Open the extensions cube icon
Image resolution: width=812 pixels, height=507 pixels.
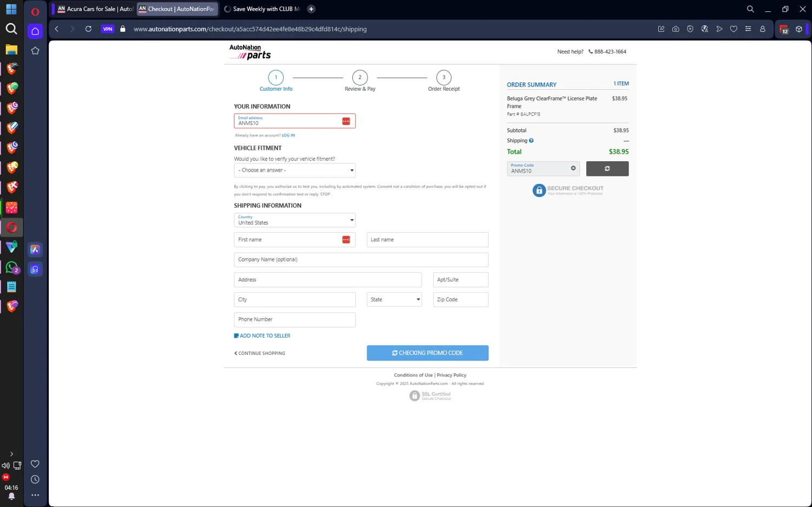click(799, 29)
